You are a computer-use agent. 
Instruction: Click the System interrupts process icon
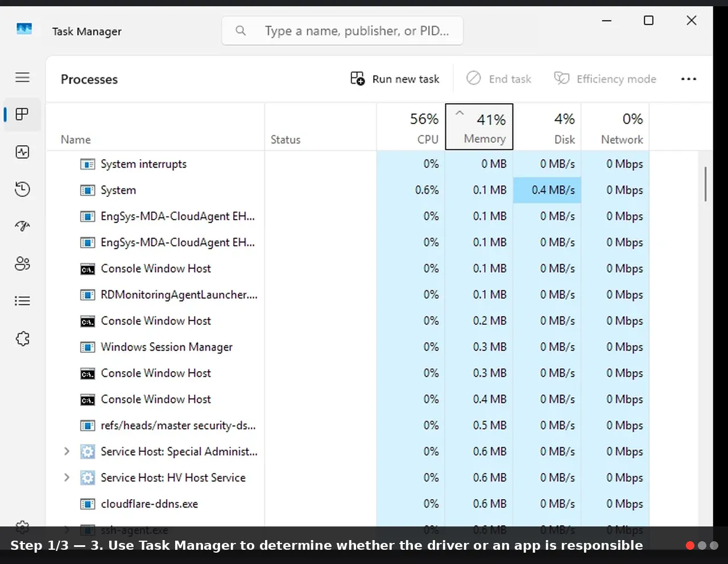point(88,164)
